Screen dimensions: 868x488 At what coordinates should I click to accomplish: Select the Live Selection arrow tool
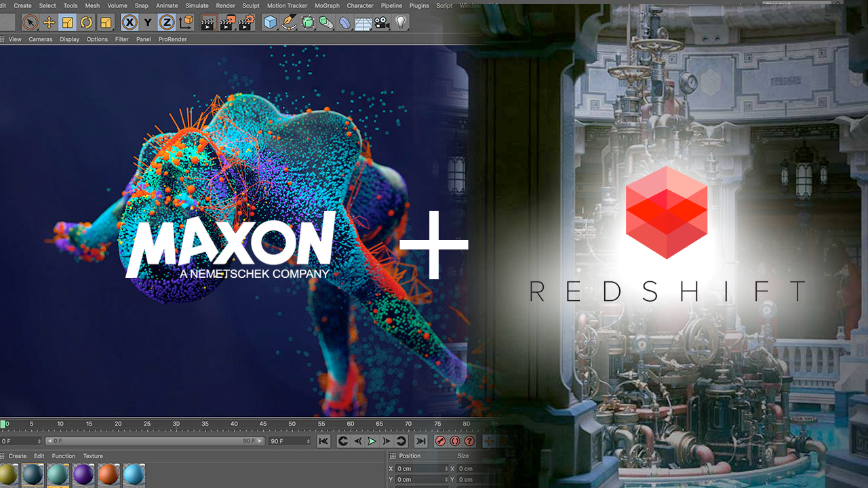[30, 22]
